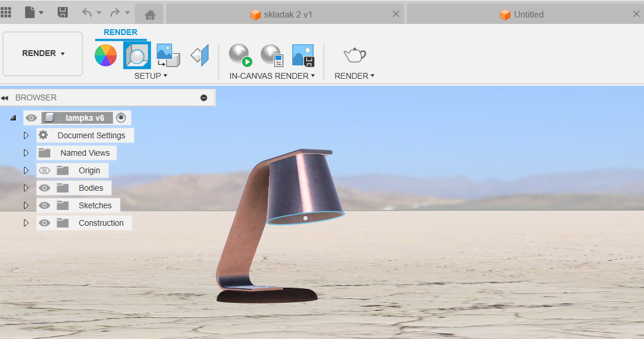Viewport: 644px width, 339px height.
Task: Save the document with floppy icon
Action: [62, 12]
